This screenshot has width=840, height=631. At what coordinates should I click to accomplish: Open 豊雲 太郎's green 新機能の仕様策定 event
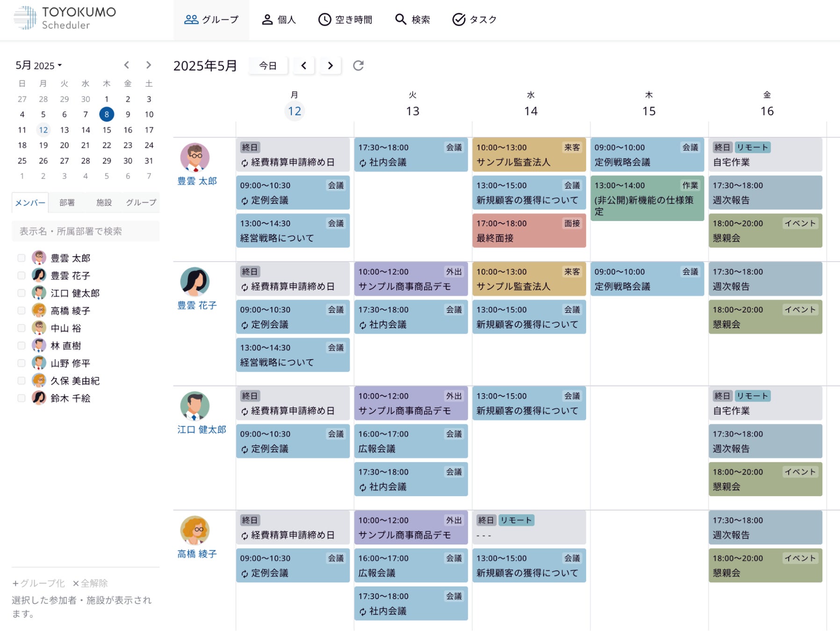(x=647, y=198)
